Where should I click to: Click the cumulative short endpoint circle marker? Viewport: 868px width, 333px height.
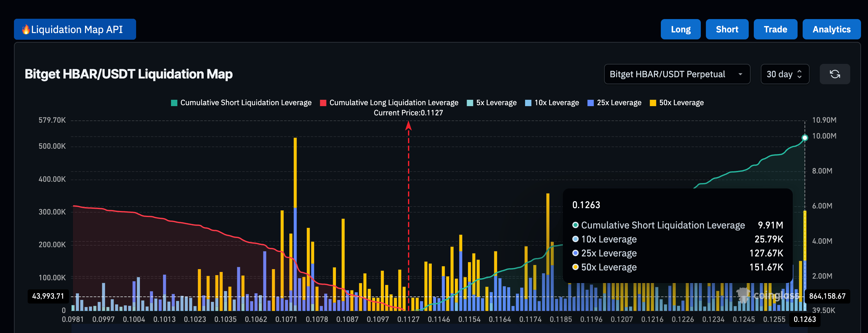[805, 138]
